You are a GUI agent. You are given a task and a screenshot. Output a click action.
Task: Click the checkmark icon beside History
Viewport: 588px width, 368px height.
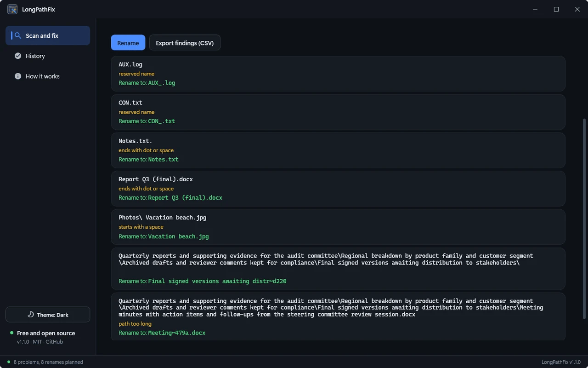pos(18,56)
